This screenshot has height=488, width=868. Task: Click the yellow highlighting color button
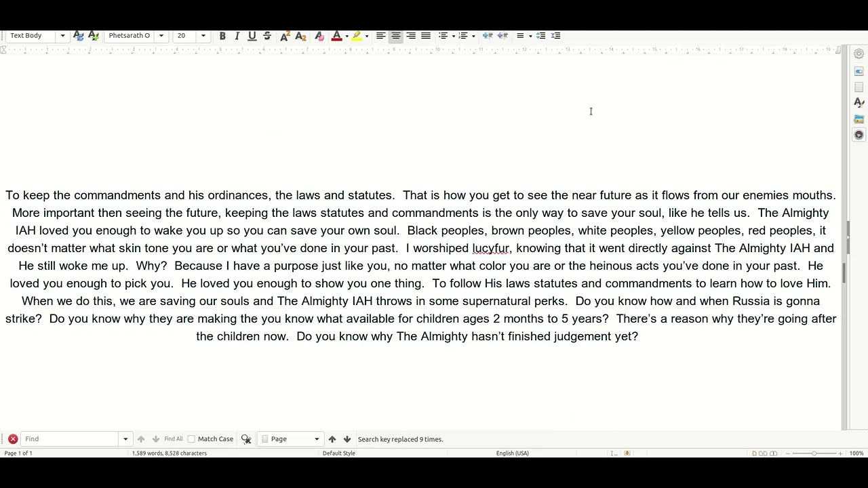pos(356,36)
